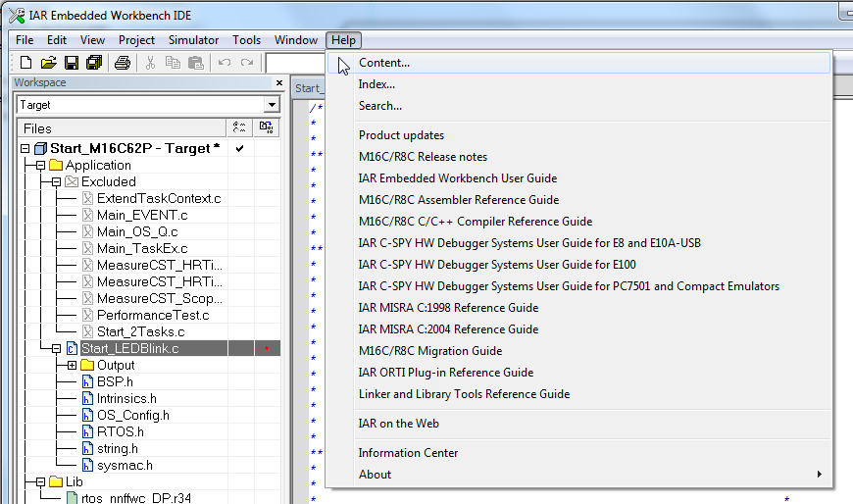Collapse the Application folder node
The width and height of the screenshot is (853, 504).
(41, 166)
